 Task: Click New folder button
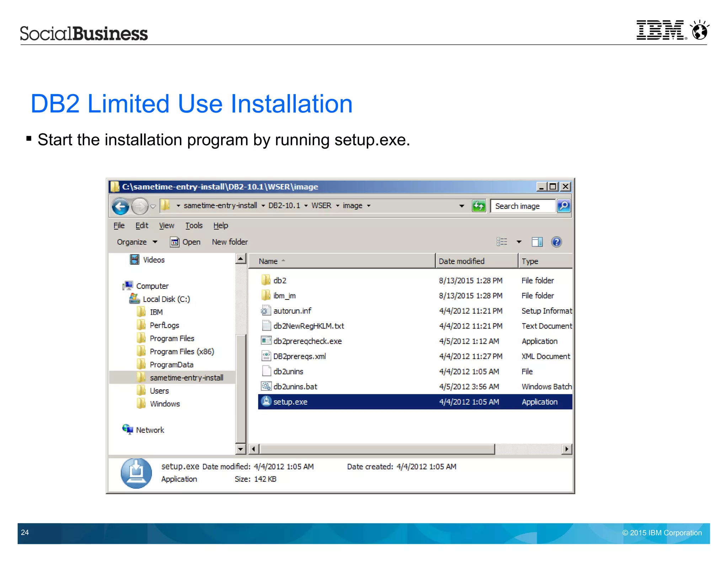tap(230, 242)
